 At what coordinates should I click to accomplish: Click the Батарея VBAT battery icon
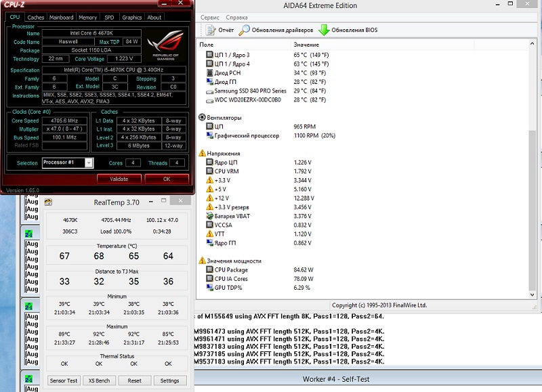coord(209,216)
